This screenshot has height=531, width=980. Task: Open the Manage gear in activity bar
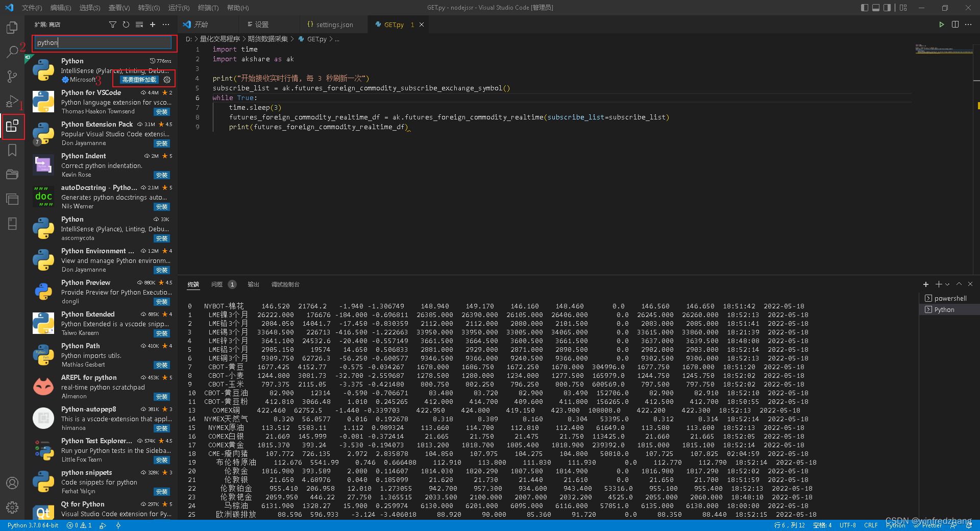[x=12, y=508]
